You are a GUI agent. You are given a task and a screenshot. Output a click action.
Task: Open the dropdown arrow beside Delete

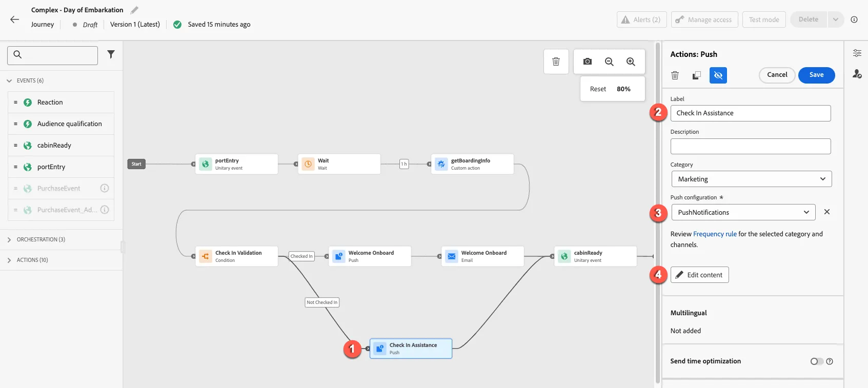(x=835, y=19)
